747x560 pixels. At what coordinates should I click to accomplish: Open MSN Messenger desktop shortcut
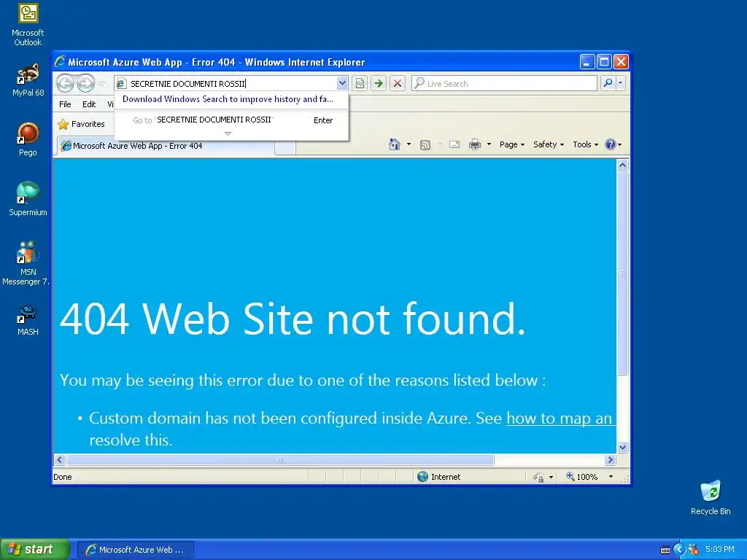tap(26, 262)
